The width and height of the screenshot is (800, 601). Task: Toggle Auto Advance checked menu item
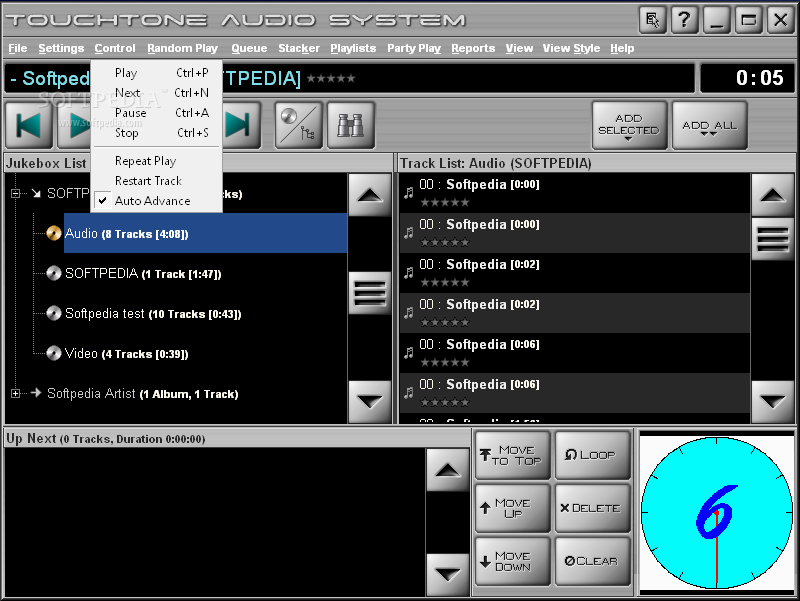pos(157,201)
